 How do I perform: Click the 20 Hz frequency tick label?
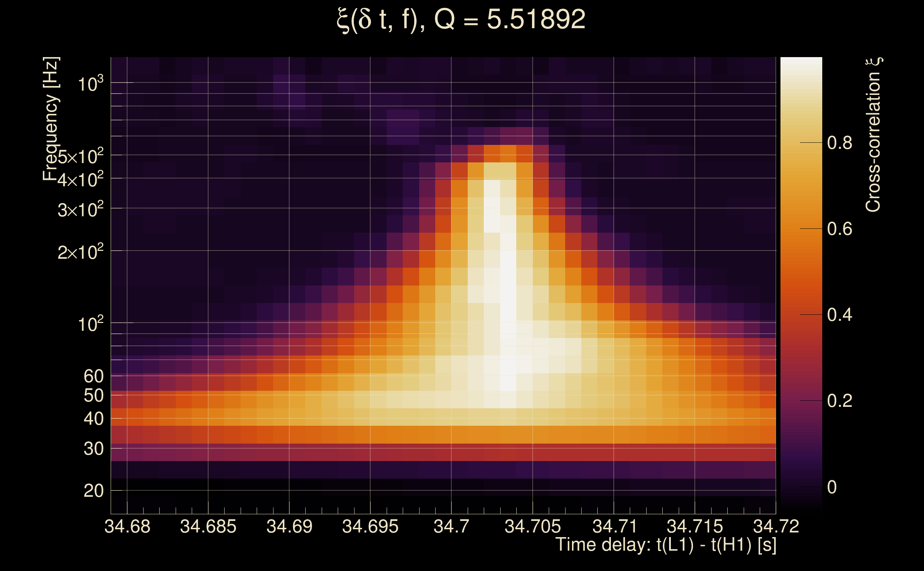[93, 491]
